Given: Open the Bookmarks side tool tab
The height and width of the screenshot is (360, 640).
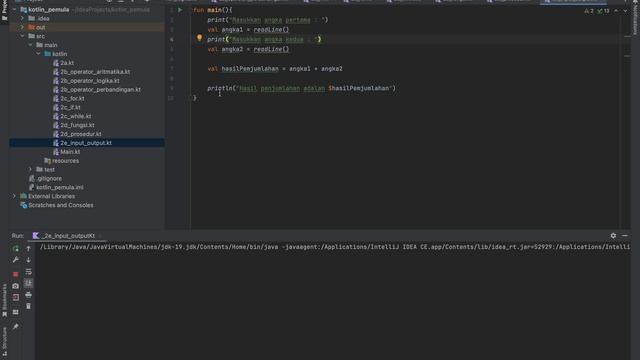Looking at the screenshot, I should point(4,300).
